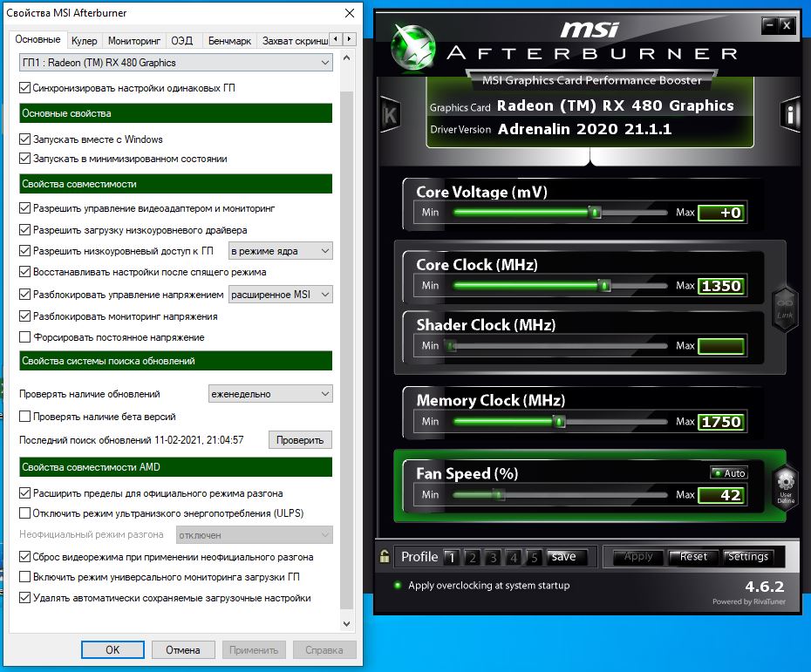Click the Memory Clock value field 1750

[721, 422]
